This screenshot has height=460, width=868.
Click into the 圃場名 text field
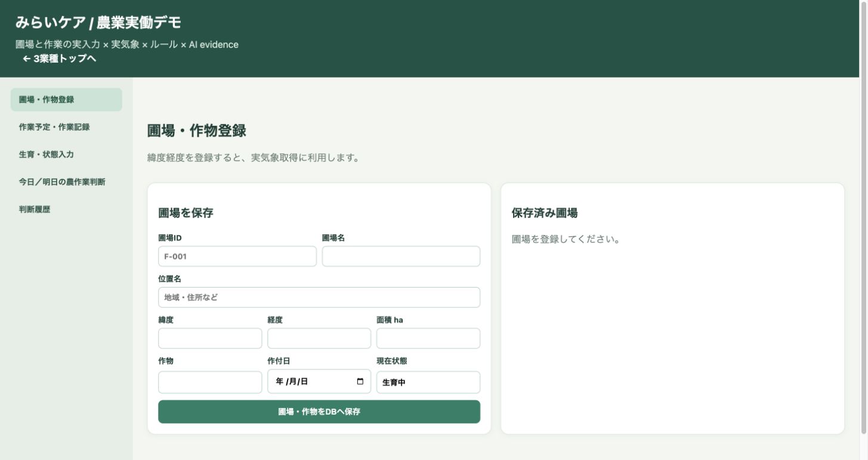click(401, 257)
